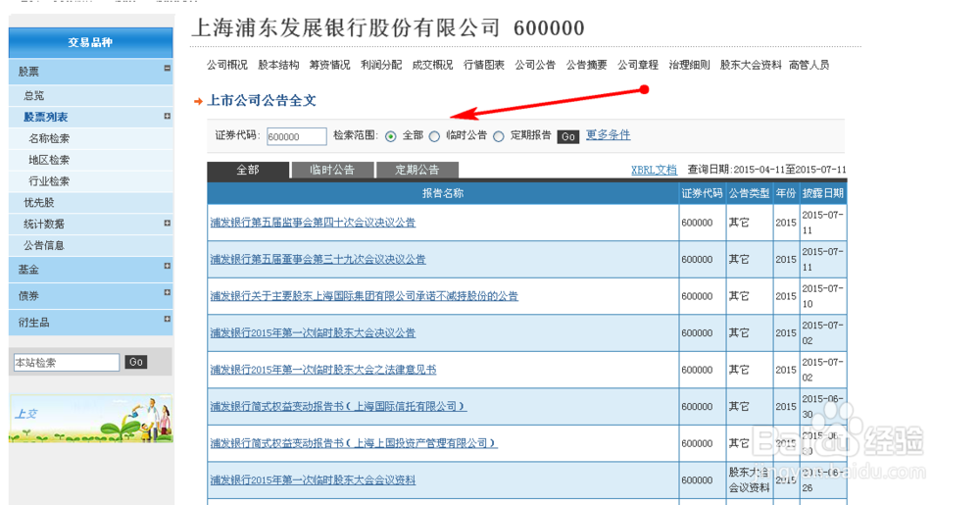Focus the 本站检索 search box
The image size is (980, 505).
pyautogui.click(x=67, y=362)
